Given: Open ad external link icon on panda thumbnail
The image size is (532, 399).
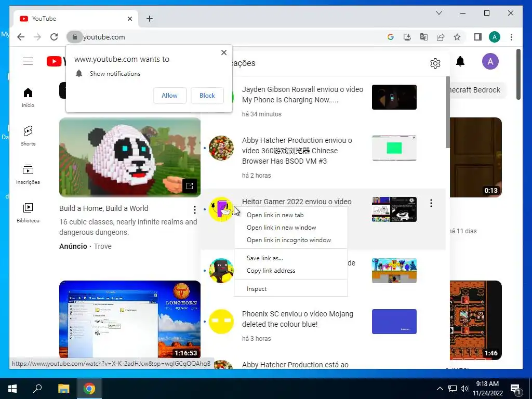Looking at the screenshot, I should [189, 185].
